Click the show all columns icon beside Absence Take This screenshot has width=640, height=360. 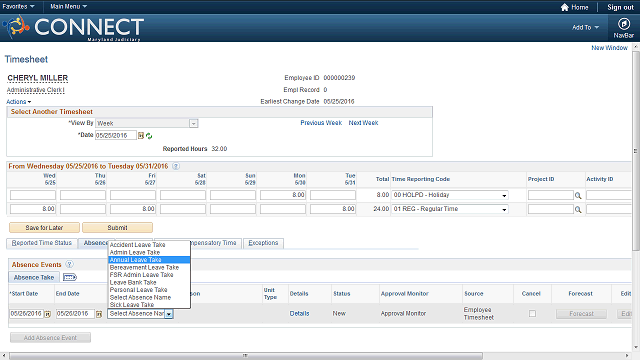(69, 278)
